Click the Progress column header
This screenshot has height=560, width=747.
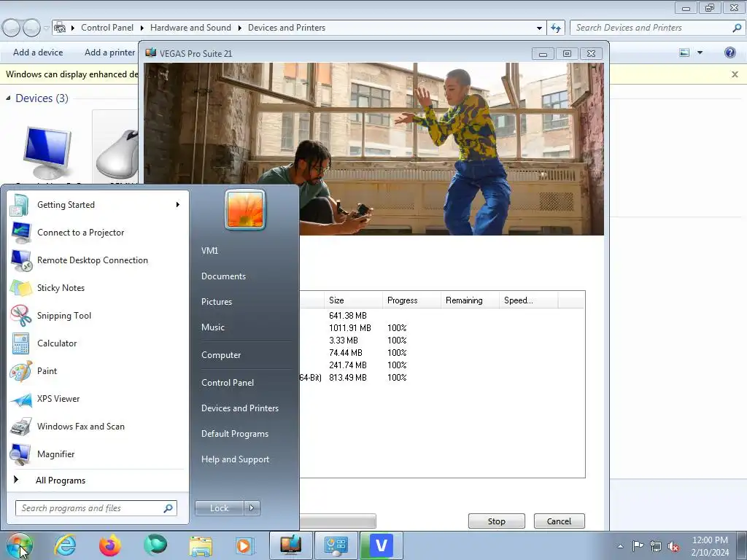[x=411, y=300]
